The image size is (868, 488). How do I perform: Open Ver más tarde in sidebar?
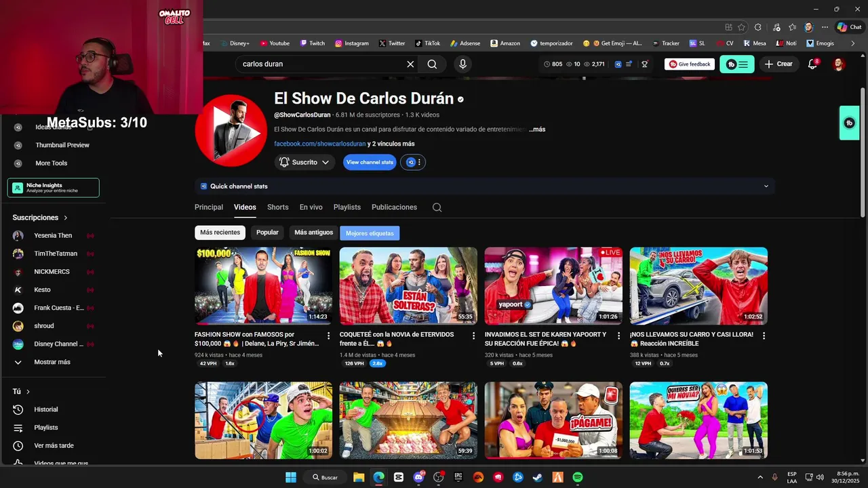tap(54, 445)
